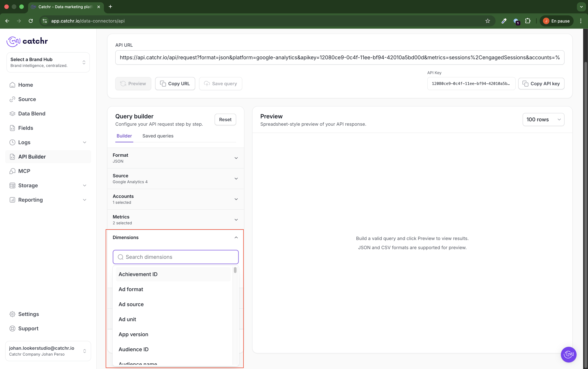Screen dimensions: 588x369
Task: Choose the App version dimension
Action: click(133, 334)
